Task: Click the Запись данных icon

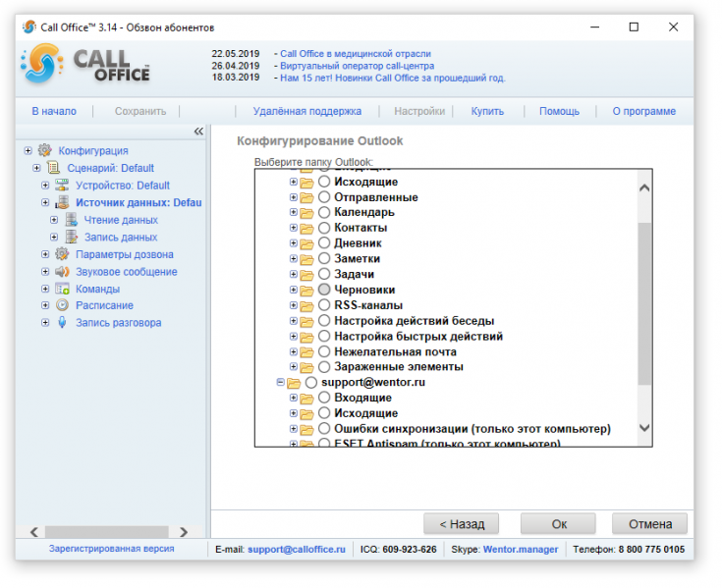Action: [x=72, y=237]
